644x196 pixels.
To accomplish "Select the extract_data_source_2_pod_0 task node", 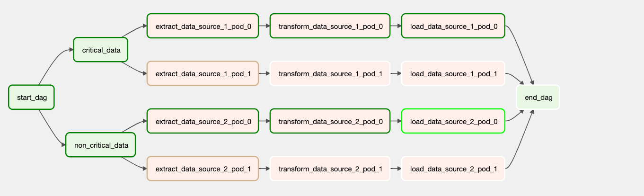I will click(203, 121).
